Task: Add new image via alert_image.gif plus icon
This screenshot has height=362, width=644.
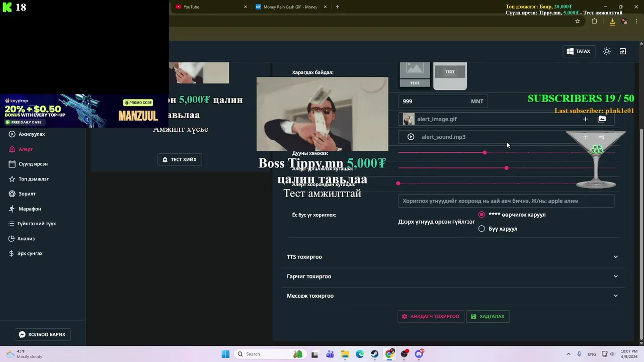Action: [x=585, y=119]
